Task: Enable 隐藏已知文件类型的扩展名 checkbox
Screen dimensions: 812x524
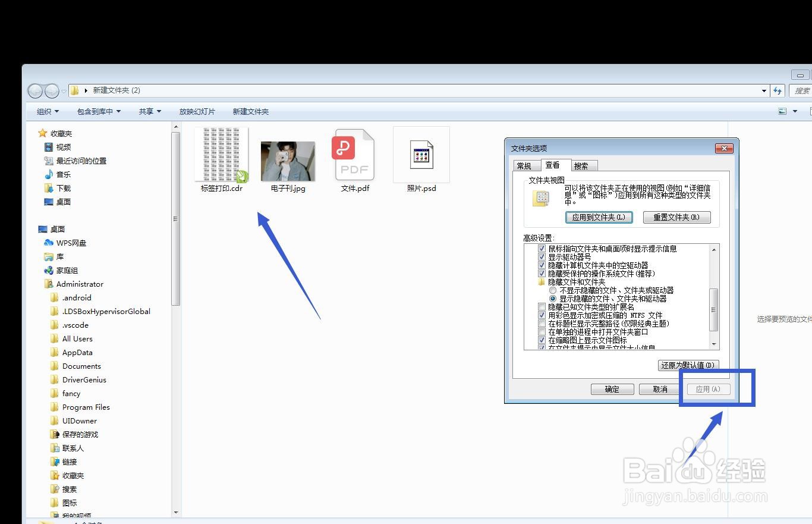Action: [x=542, y=306]
